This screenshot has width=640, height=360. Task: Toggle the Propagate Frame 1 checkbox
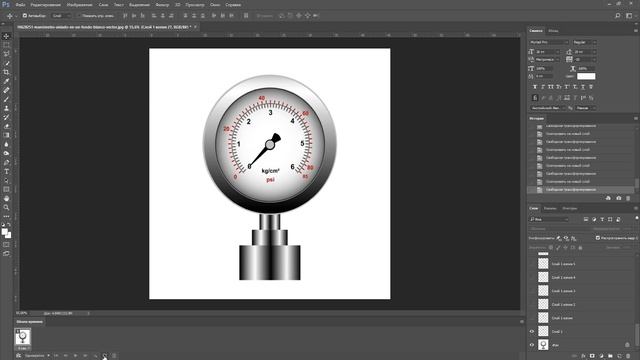[x=598, y=238]
